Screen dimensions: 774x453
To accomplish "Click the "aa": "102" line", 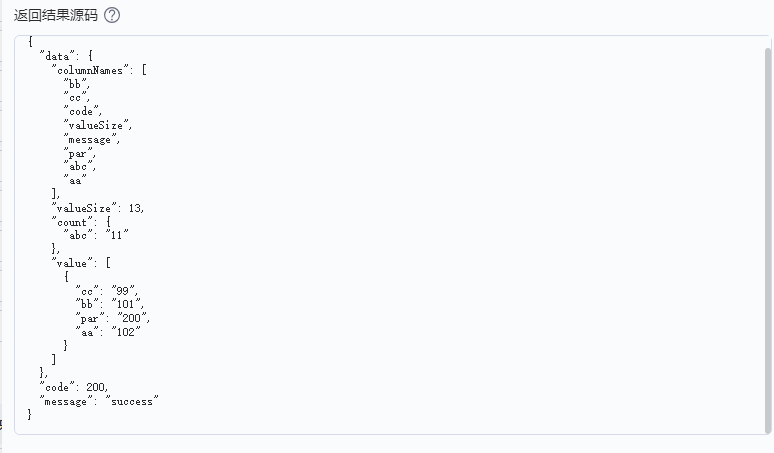I will click(109, 332).
